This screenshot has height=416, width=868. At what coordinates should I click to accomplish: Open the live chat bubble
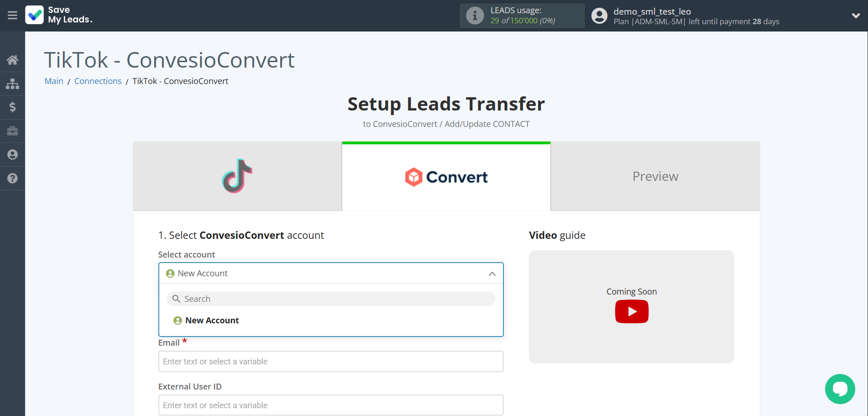click(840, 389)
